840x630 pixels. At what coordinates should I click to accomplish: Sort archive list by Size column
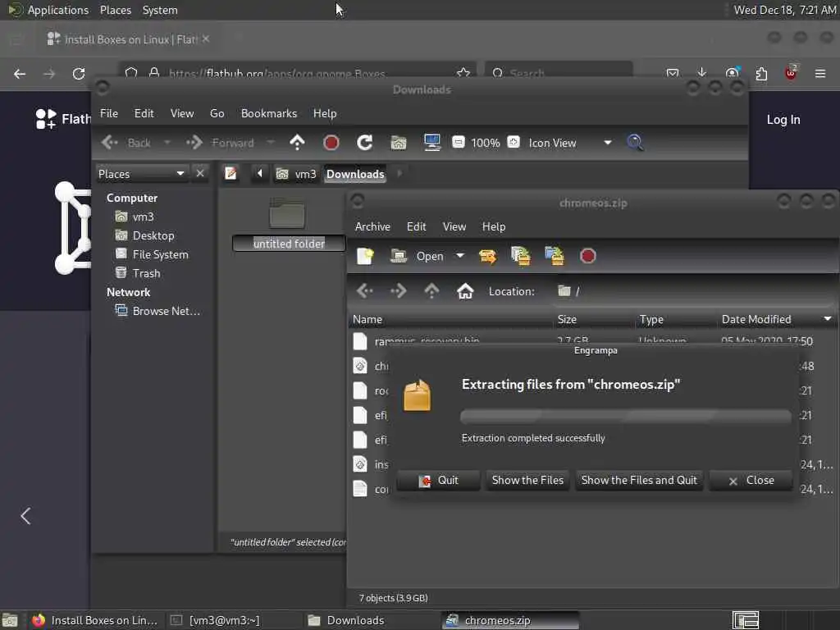594,319
